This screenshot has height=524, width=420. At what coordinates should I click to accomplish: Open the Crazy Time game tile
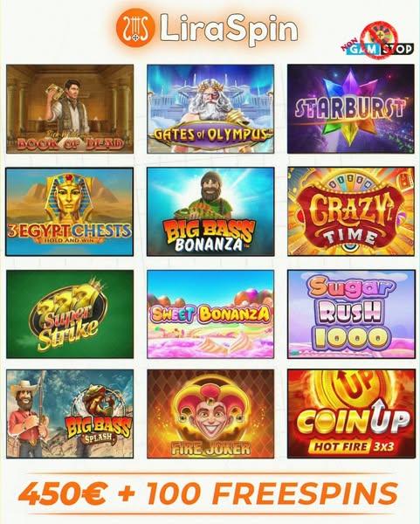coord(351,212)
